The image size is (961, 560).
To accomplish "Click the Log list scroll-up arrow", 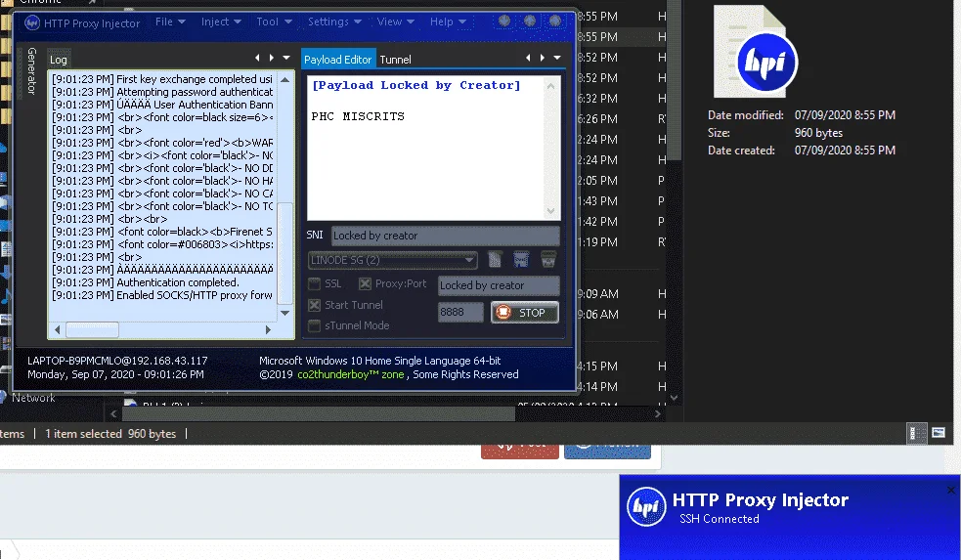I will (285, 79).
